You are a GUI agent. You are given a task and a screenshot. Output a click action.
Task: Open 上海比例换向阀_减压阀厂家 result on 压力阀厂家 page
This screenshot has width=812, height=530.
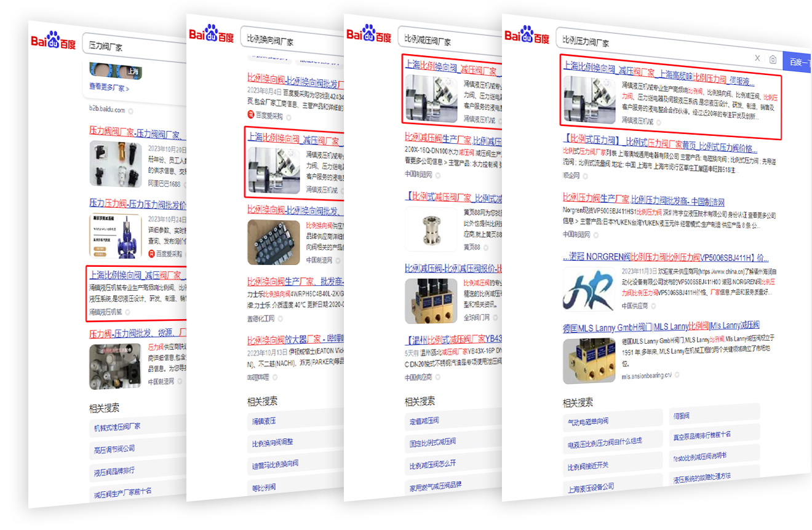pyautogui.click(x=138, y=275)
